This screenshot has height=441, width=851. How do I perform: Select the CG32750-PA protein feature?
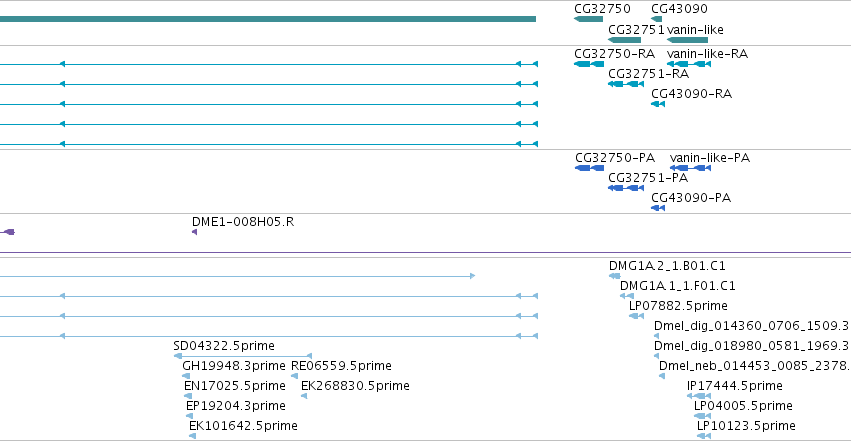tap(589, 168)
